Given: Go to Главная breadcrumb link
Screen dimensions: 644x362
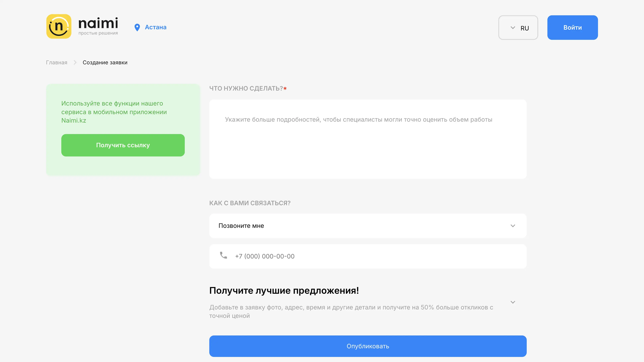Looking at the screenshot, I should point(57,63).
